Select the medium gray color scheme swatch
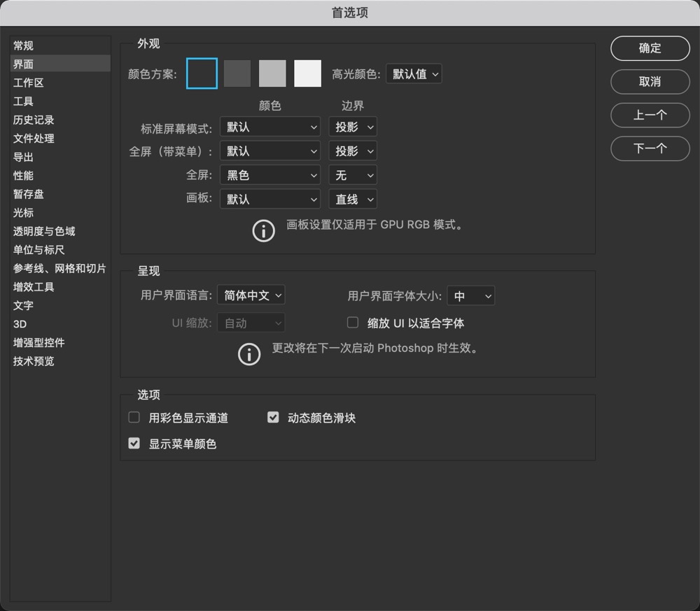This screenshot has height=611, width=700. point(272,73)
